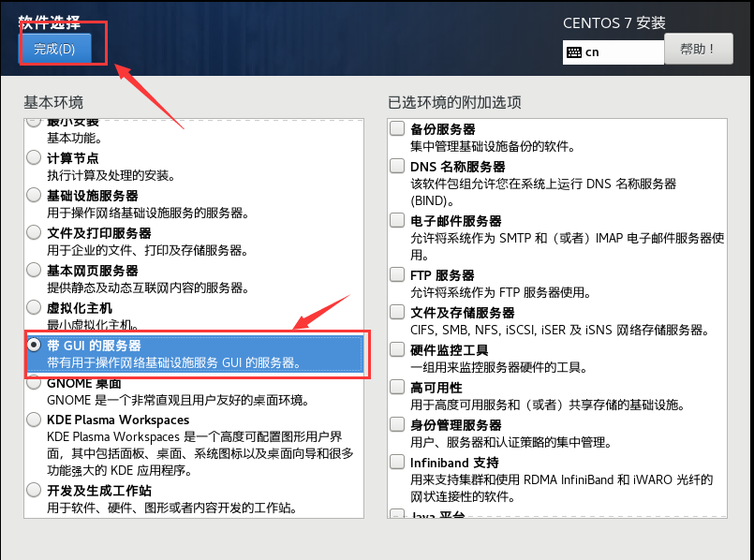Select 文件及打印服务器 radio option

coord(34,232)
